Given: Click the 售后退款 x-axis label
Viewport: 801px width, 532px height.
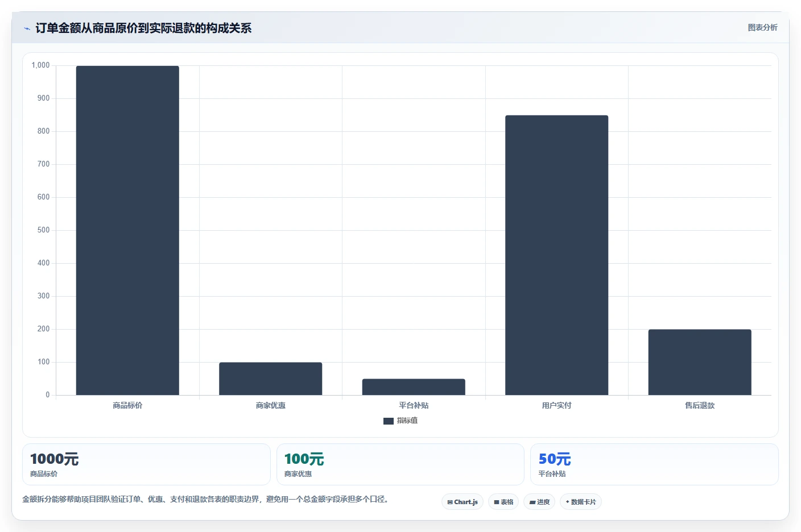Looking at the screenshot, I should (x=700, y=405).
